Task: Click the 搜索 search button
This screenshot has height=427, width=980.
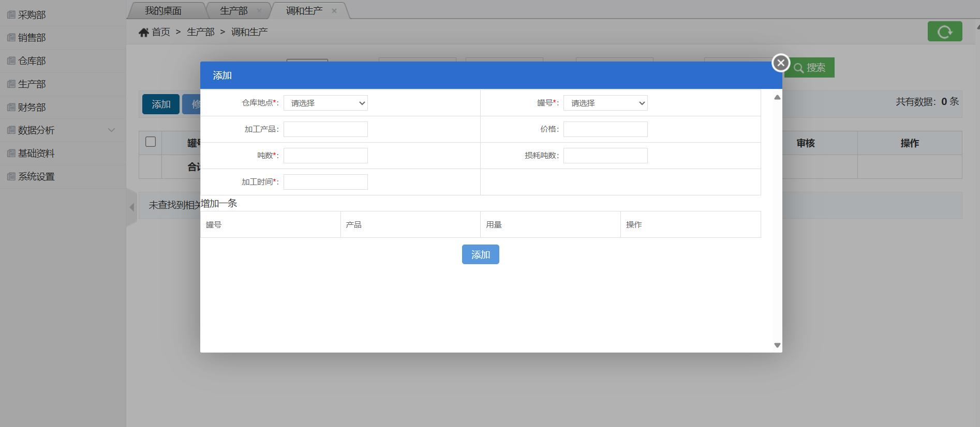Action: (810, 68)
